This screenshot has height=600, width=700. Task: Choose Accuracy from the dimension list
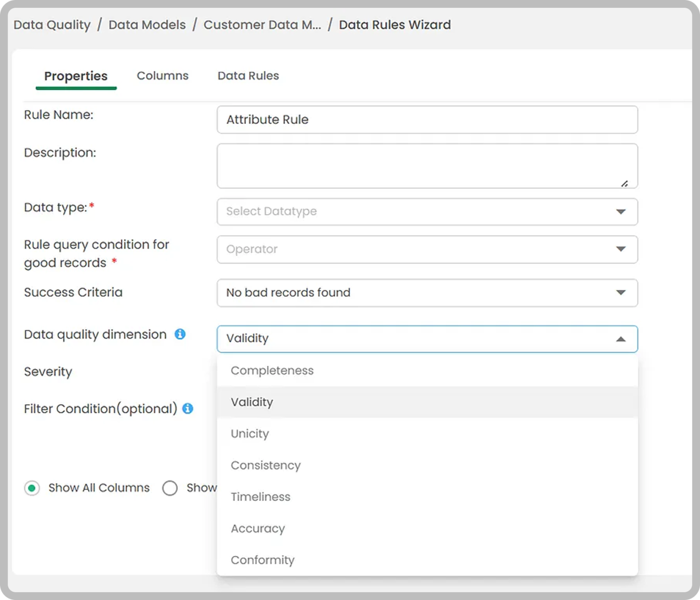tap(427, 528)
